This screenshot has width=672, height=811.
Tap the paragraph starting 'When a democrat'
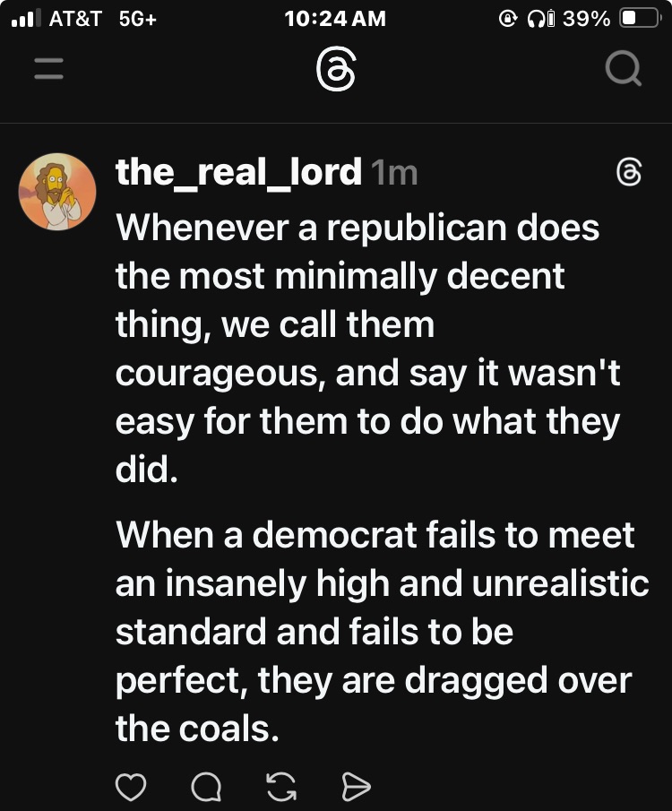pos(381,632)
